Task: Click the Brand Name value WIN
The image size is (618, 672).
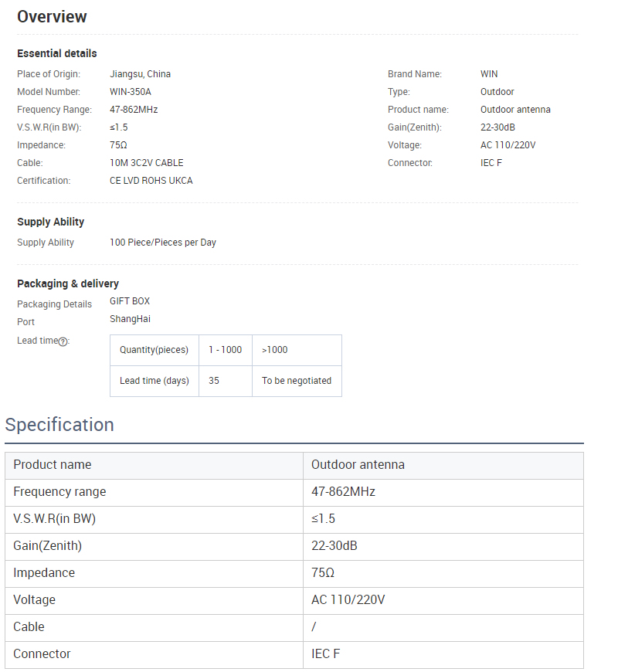Action: tap(489, 74)
